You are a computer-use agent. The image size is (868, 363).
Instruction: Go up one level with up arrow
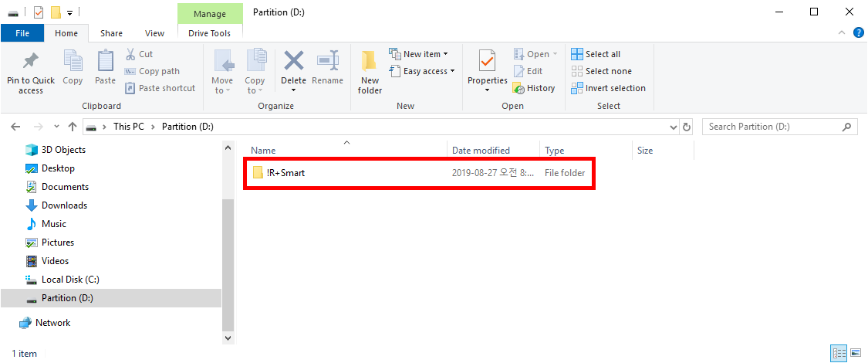(72, 127)
